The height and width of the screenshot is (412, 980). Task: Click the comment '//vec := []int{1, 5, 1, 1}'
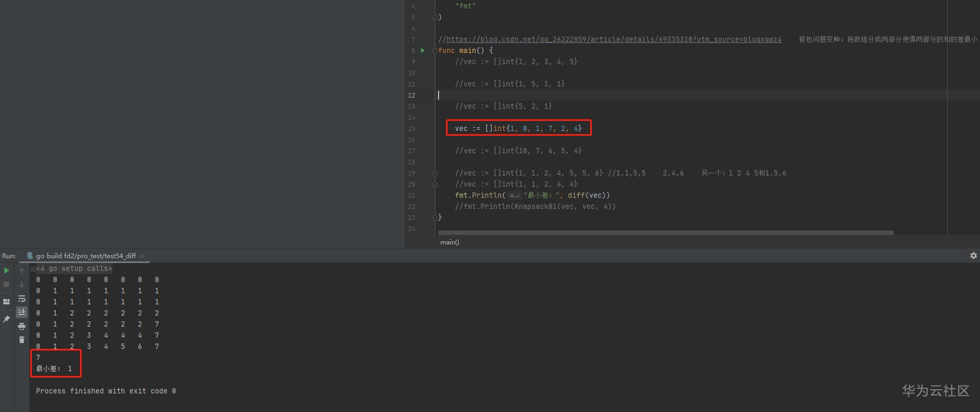pyautogui.click(x=510, y=84)
